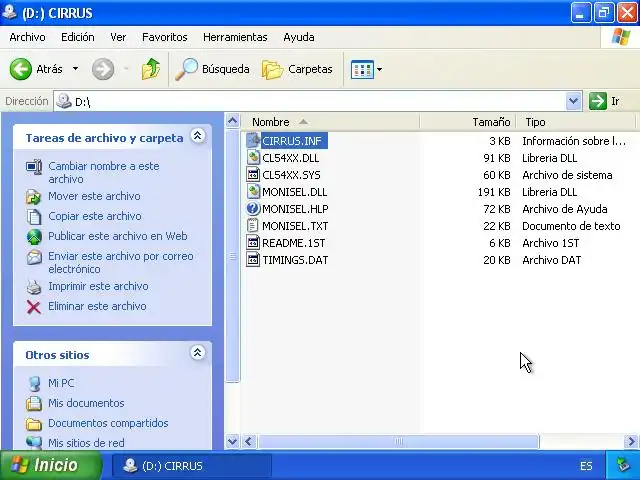Open Búsqueda with the magnifier icon
640x480 pixels.
coord(186,69)
